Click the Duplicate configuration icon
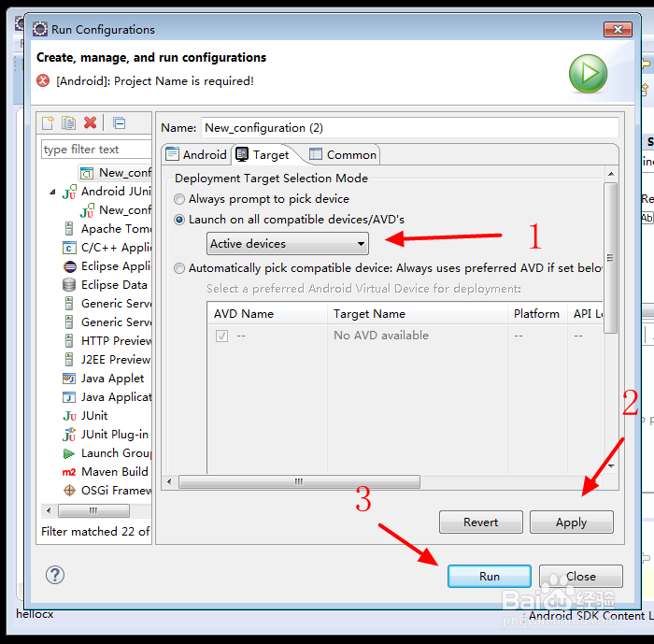The height and width of the screenshot is (644, 654). [x=68, y=123]
